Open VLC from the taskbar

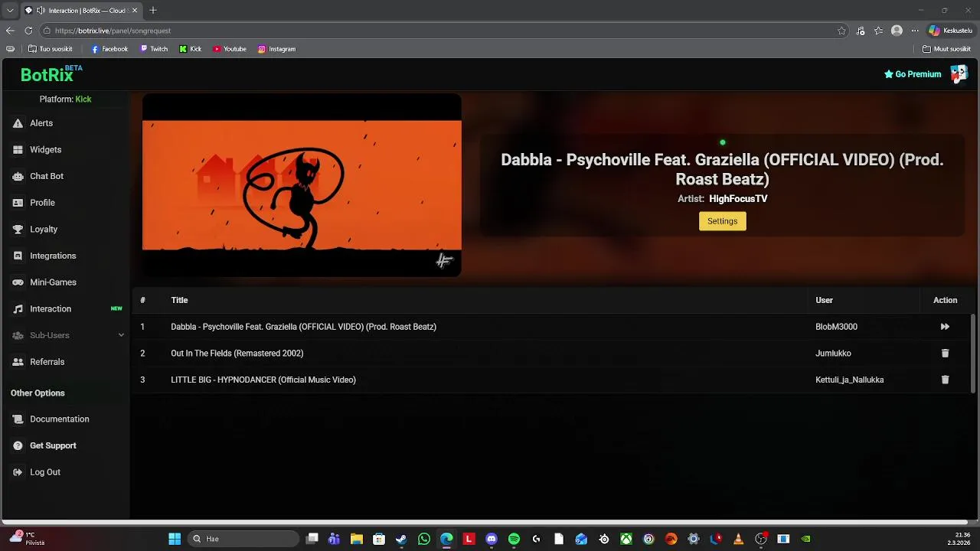tap(738, 539)
